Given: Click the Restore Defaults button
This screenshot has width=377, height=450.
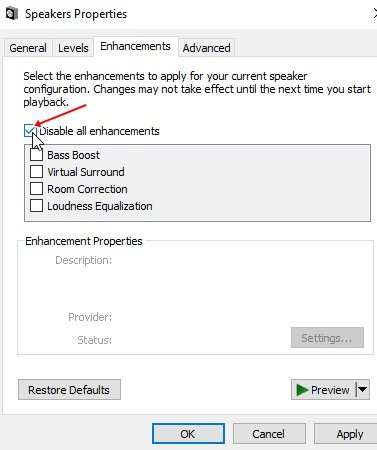Looking at the screenshot, I should (x=69, y=390).
